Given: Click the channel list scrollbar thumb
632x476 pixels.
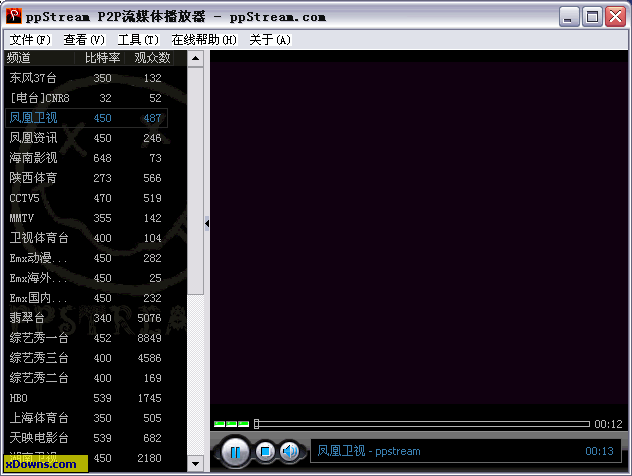Looking at the screenshot, I should pyautogui.click(x=195, y=181).
